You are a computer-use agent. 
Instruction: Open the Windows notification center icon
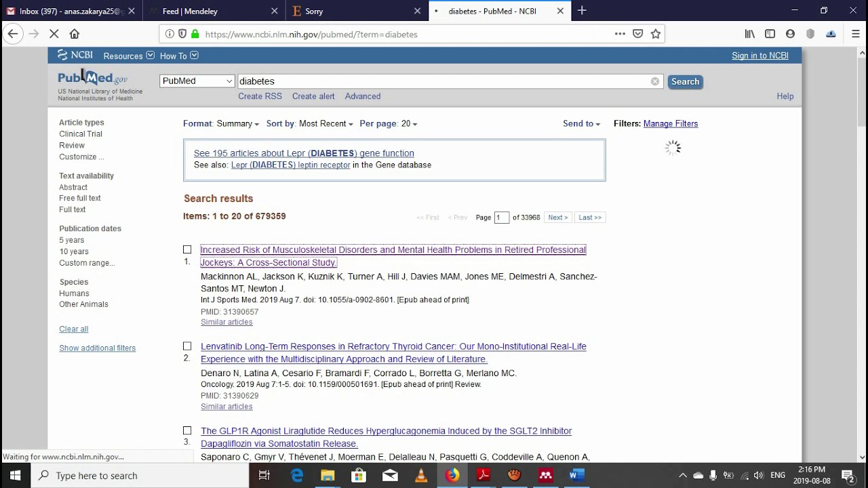(x=848, y=475)
